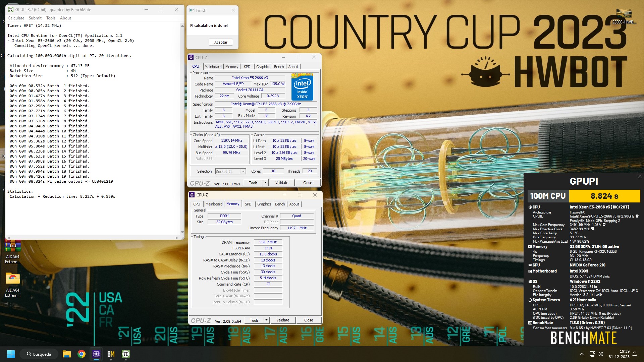The image size is (644, 362).
Task: Expand Tools dropdown arrow in upper CPU-Z
Action: [265, 183]
